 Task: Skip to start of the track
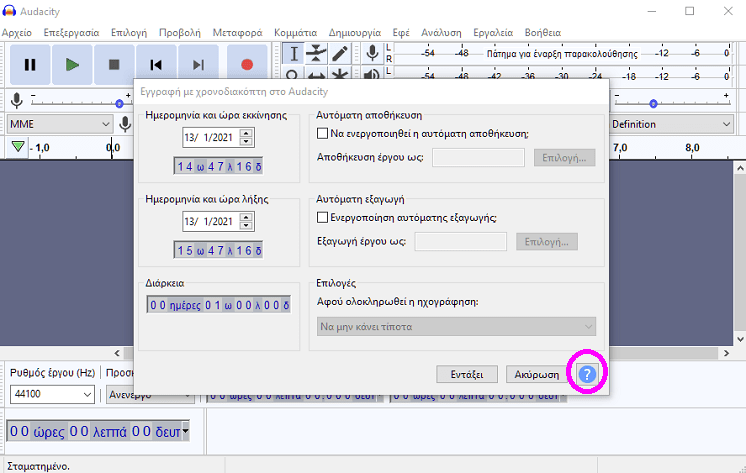point(156,65)
